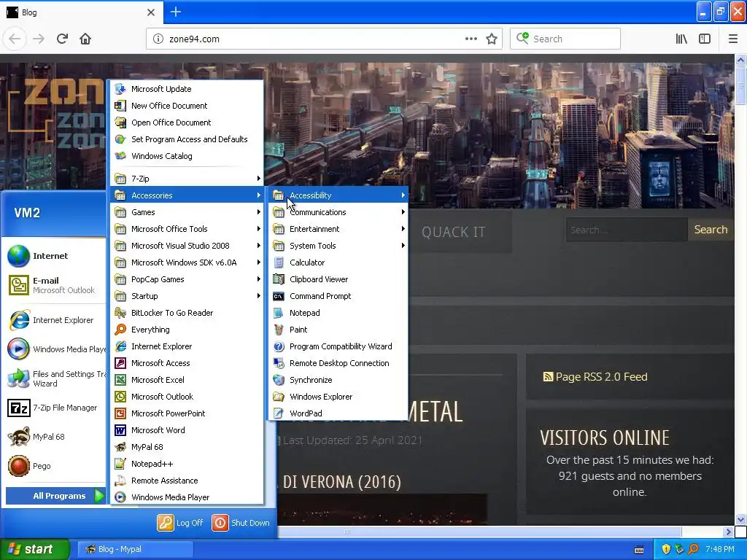Open MyPal 68 in All Programs list
This screenshot has height=560, width=747.
[187, 447]
